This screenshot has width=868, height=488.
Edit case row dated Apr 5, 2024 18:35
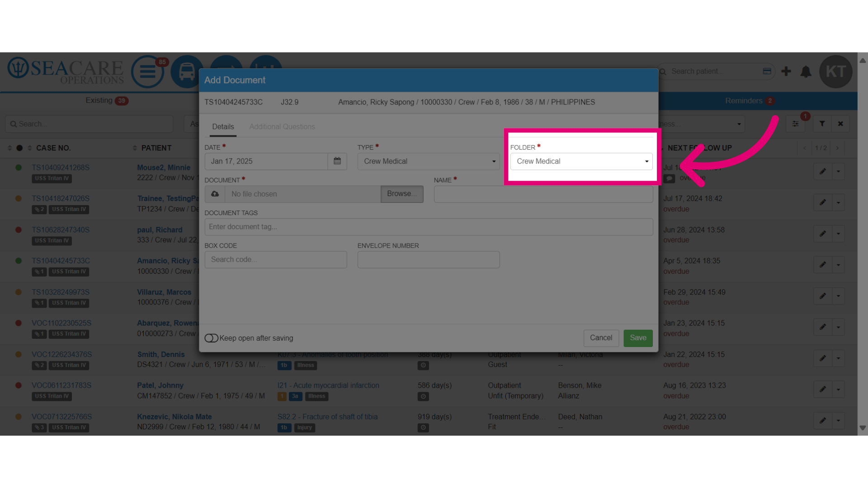823,265
